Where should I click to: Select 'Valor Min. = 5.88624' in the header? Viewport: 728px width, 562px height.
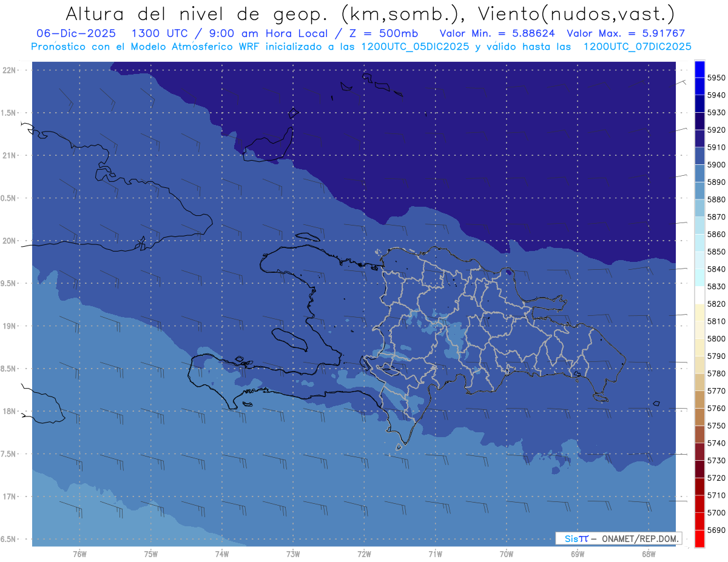click(x=497, y=33)
